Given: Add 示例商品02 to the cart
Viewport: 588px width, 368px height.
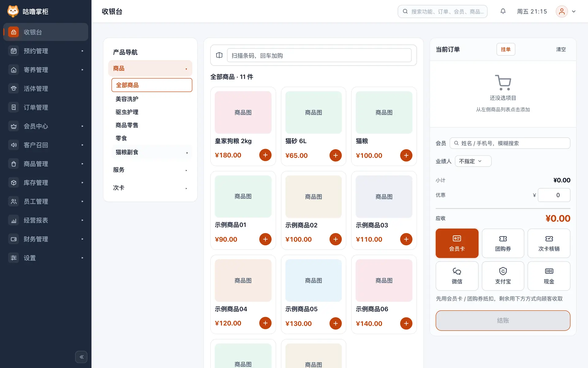Looking at the screenshot, I should coord(336,239).
